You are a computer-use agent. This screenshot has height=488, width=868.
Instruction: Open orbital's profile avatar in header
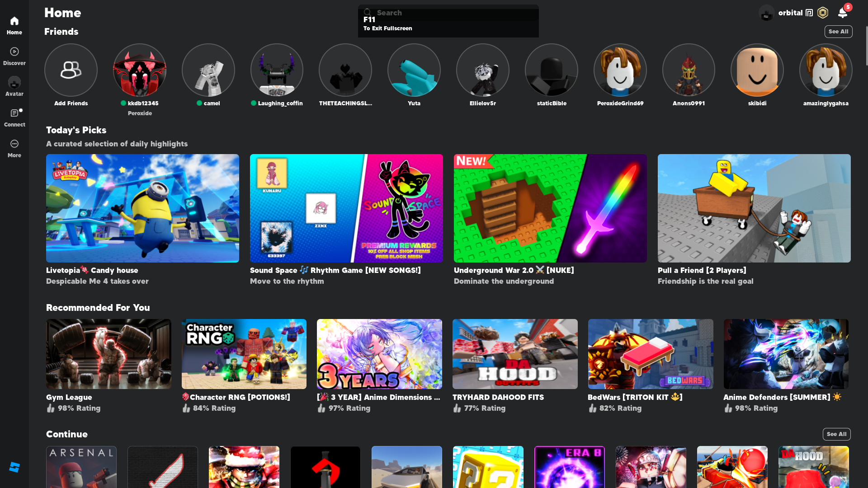[767, 13]
